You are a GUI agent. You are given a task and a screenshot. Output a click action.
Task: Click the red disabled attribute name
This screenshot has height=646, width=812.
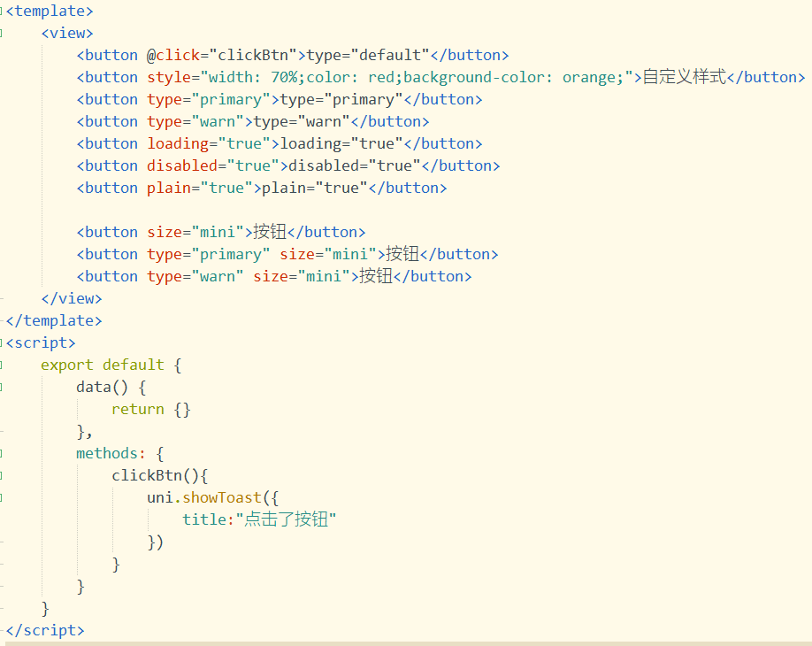(181, 165)
